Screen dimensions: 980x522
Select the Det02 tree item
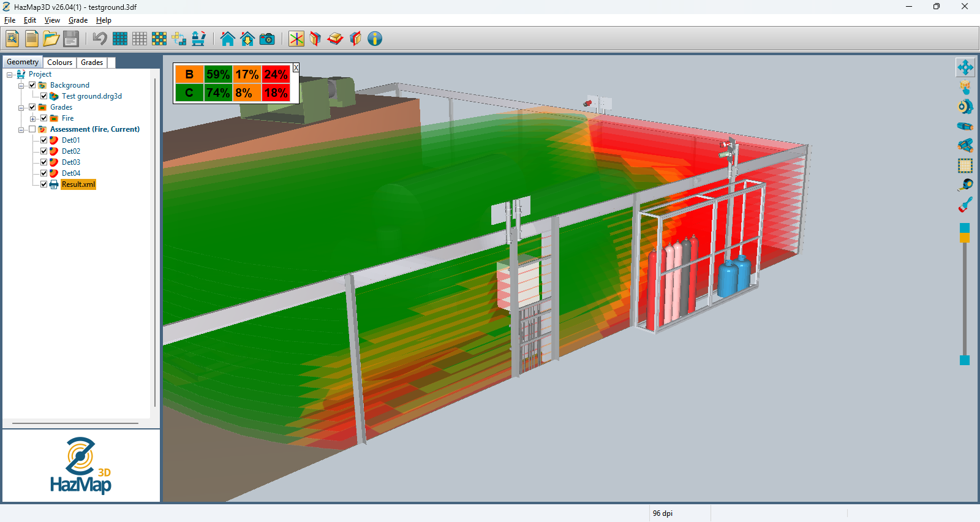pos(71,151)
